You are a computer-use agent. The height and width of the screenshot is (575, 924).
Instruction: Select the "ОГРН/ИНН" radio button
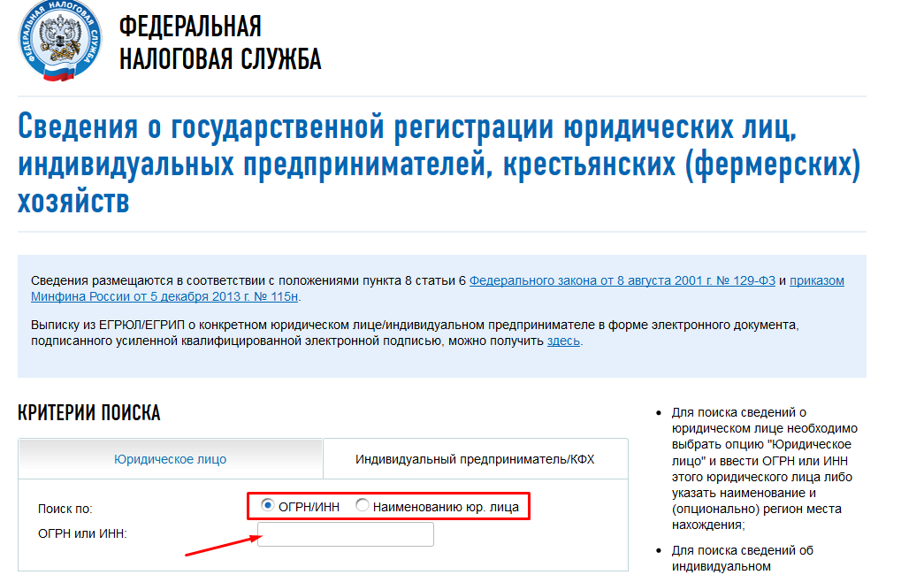coord(268,506)
